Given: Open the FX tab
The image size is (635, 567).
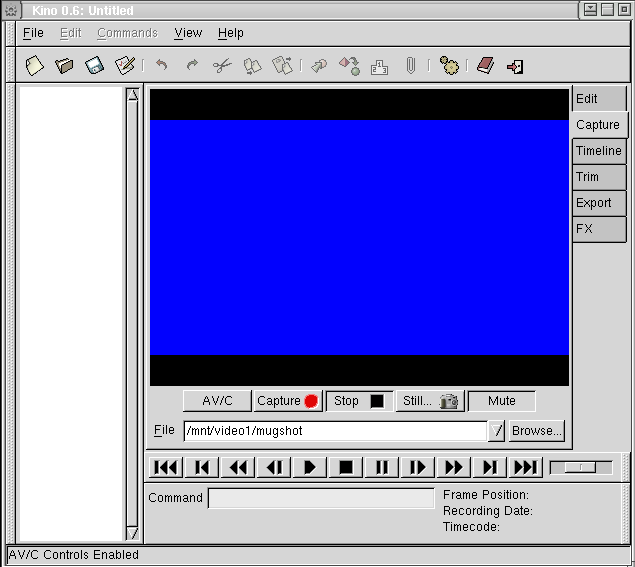Looking at the screenshot, I should tap(599, 229).
